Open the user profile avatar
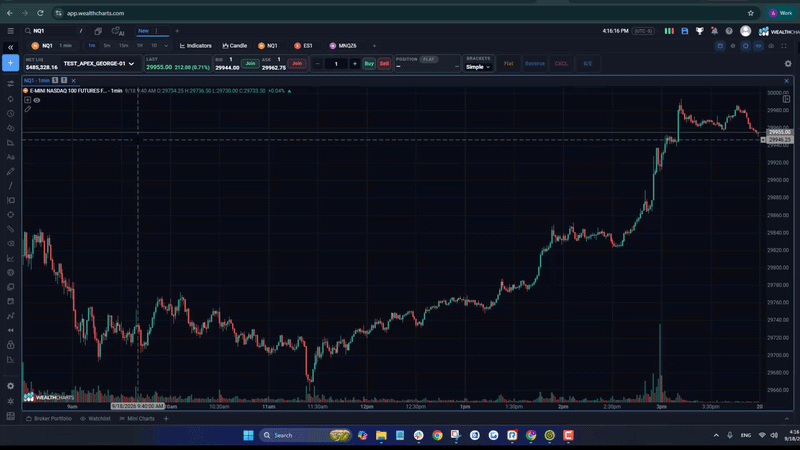Viewport: 800px width, 450px height. click(745, 31)
